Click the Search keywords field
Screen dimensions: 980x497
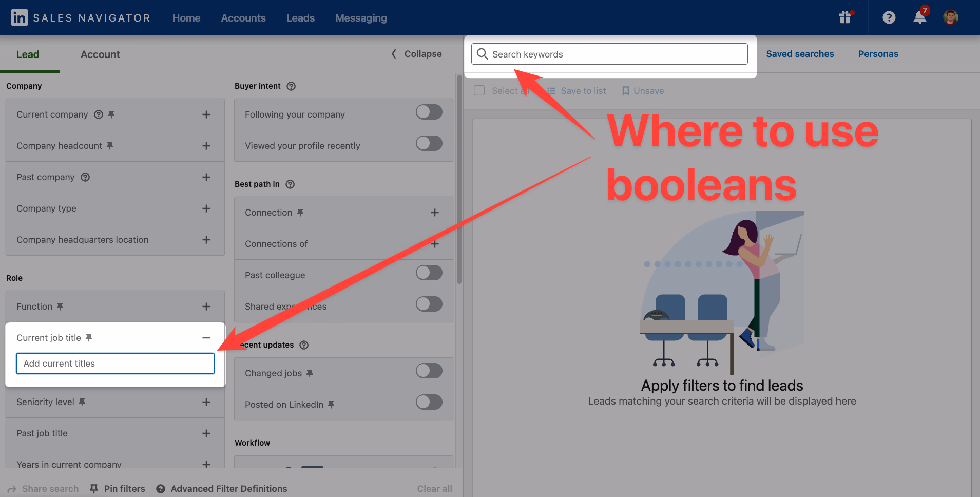tap(609, 54)
